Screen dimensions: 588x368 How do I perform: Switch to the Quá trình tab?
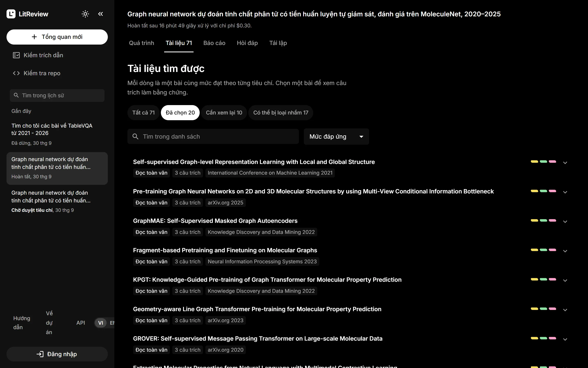[141, 43]
